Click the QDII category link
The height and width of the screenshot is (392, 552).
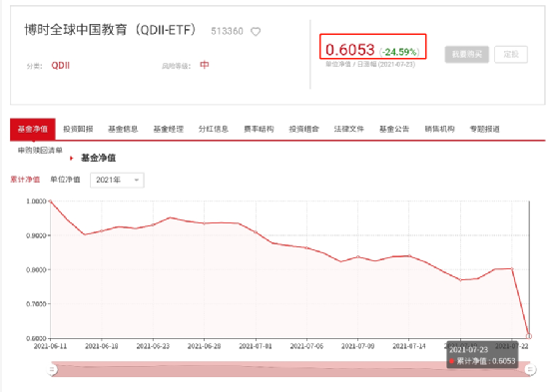pyautogui.click(x=61, y=66)
